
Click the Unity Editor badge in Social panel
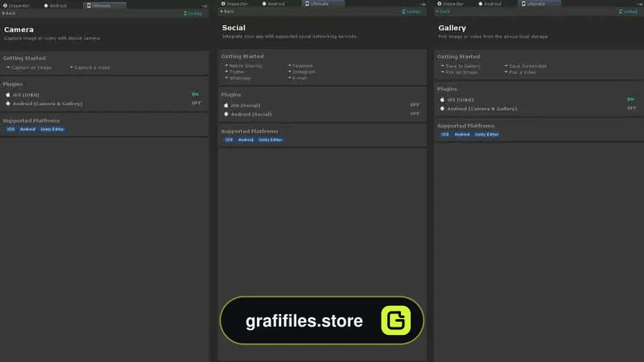pyautogui.click(x=270, y=140)
